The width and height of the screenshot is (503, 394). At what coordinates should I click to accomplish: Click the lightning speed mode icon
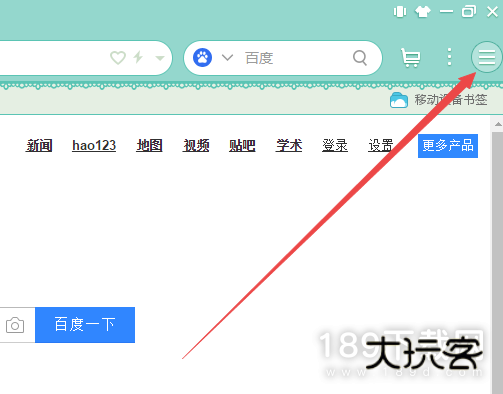coord(138,57)
